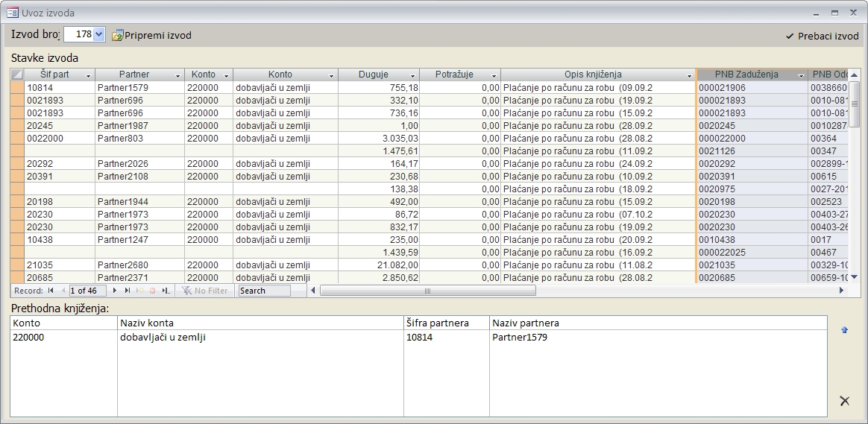
Task: Click the No Filter indicator
Action: pyautogui.click(x=205, y=291)
